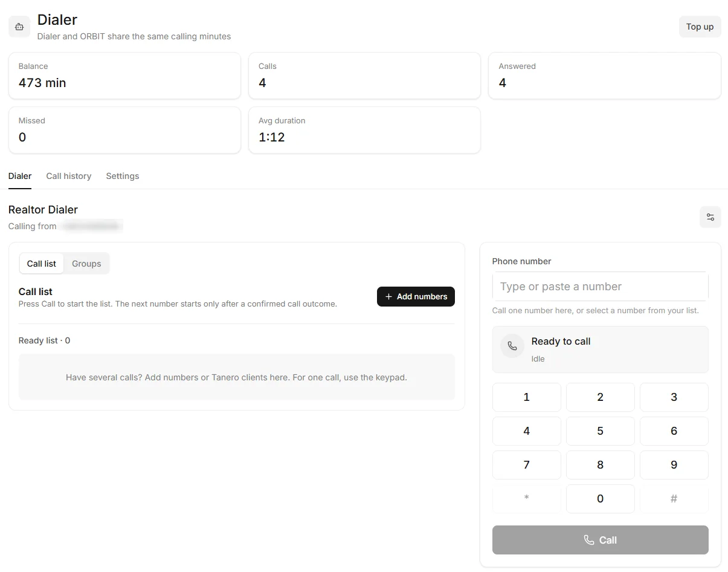This screenshot has height=572, width=728.
Task: Click the phone icon in Ready to call
Action: click(512, 346)
